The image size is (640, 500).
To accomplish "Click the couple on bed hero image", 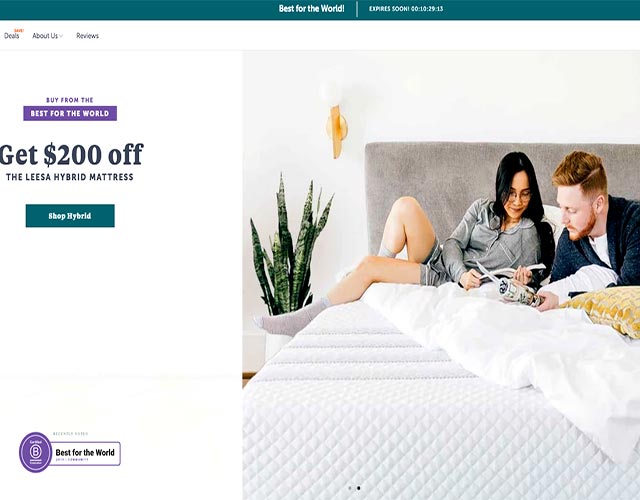I will (x=441, y=275).
